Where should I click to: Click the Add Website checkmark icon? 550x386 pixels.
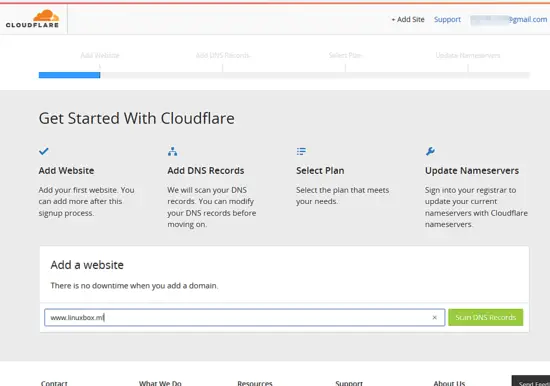click(43, 151)
